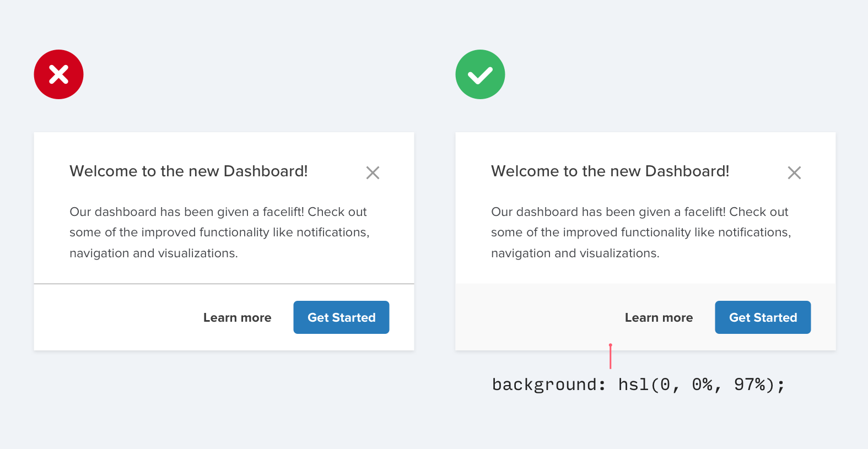Screen dimensions: 868x449
Task: Click "navigation and visualizations." in right dialog
Action: click(x=575, y=253)
